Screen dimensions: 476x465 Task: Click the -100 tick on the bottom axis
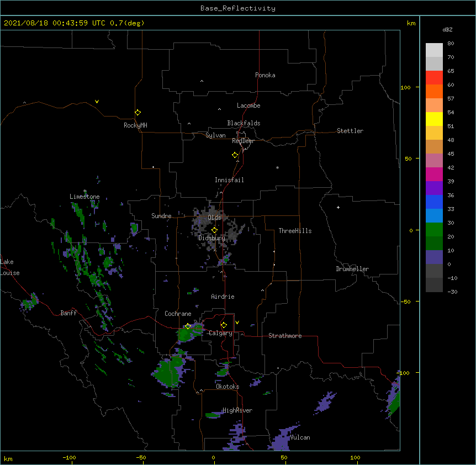click(x=69, y=457)
